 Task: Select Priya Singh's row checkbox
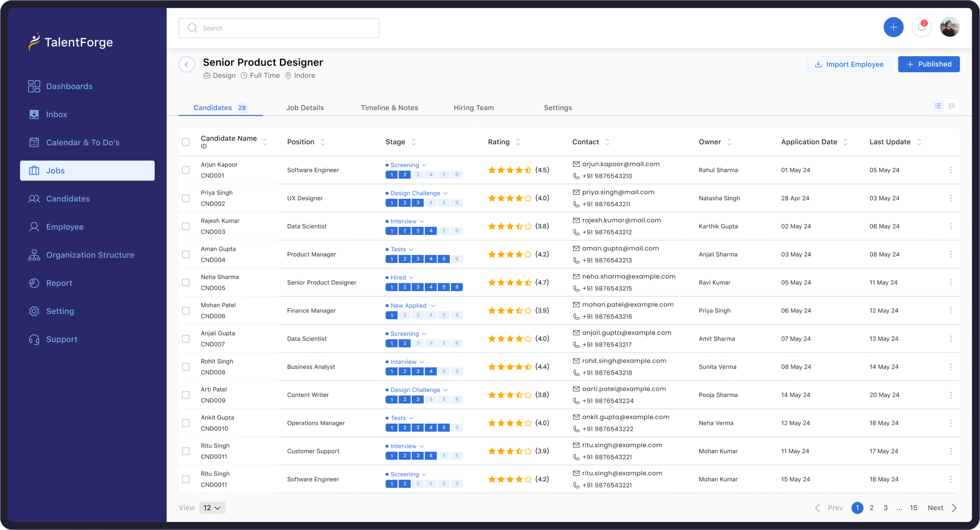[186, 198]
